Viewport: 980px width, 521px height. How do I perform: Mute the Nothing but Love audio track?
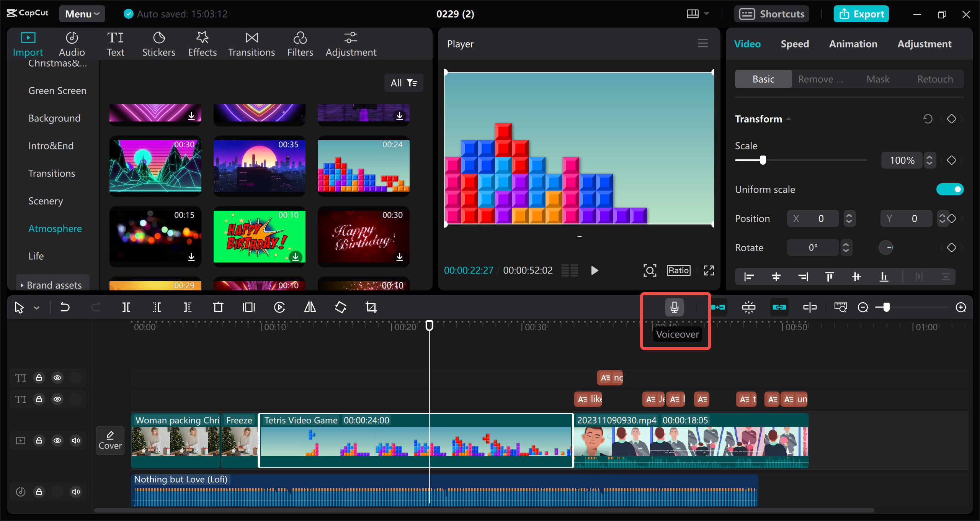click(75, 492)
